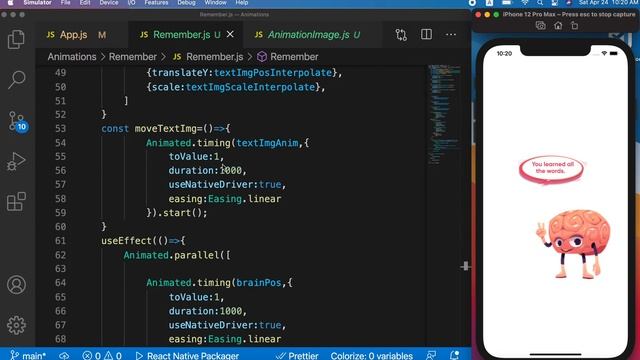Click the feedback icon in status bar
The image size is (640, 360).
(x=431, y=356)
